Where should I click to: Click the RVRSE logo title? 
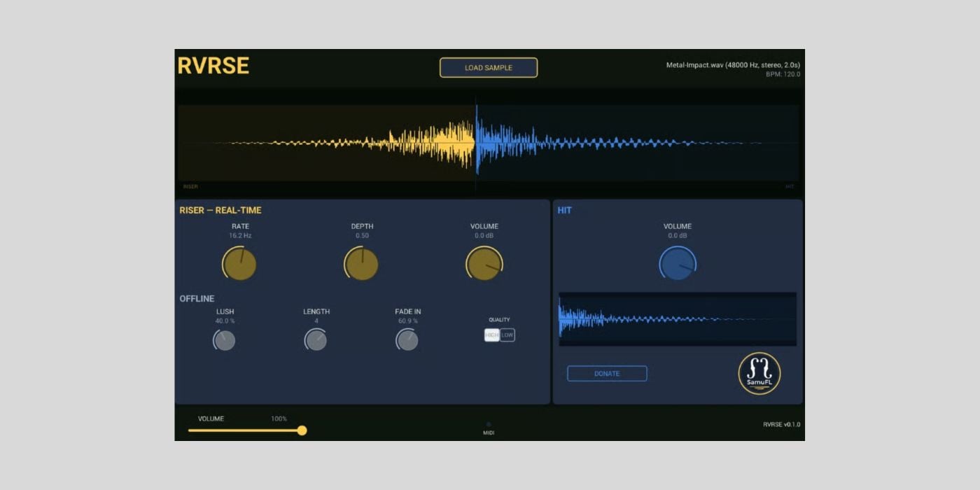[x=213, y=66]
